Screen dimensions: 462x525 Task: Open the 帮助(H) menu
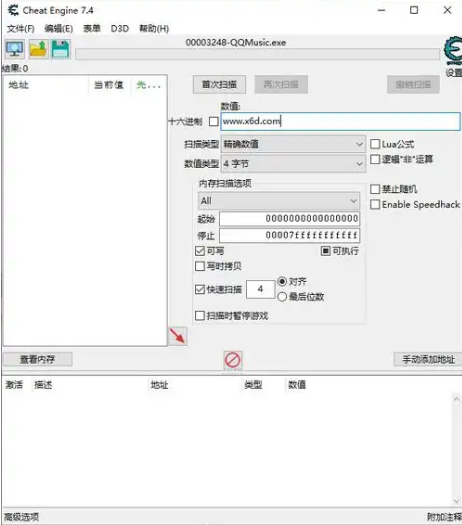[154, 29]
